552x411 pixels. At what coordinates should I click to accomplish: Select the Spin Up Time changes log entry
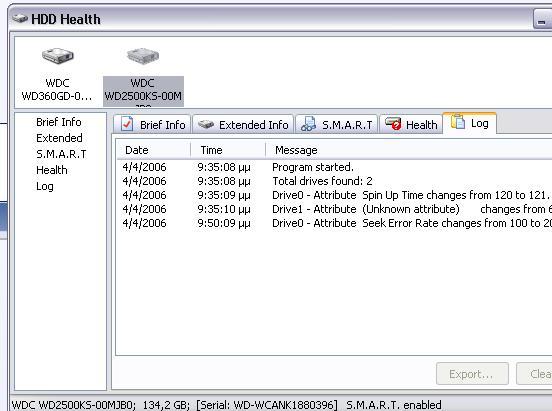pyautogui.click(x=334, y=195)
